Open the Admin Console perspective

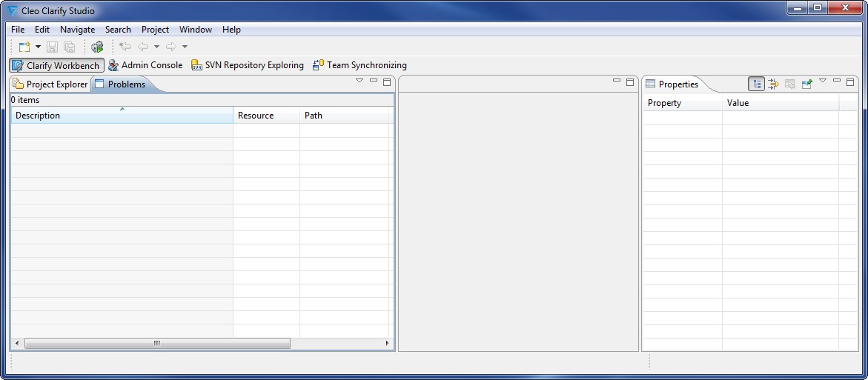145,65
